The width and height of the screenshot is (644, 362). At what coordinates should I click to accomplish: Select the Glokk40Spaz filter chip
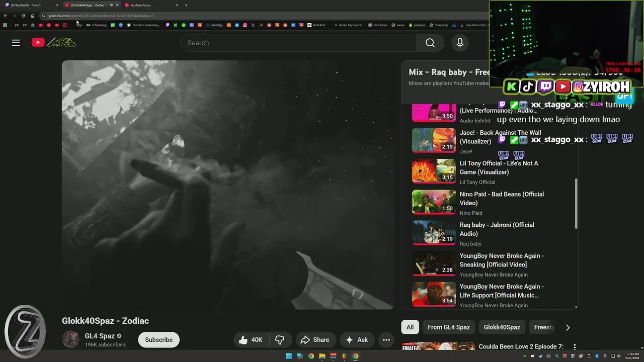coord(502,327)
